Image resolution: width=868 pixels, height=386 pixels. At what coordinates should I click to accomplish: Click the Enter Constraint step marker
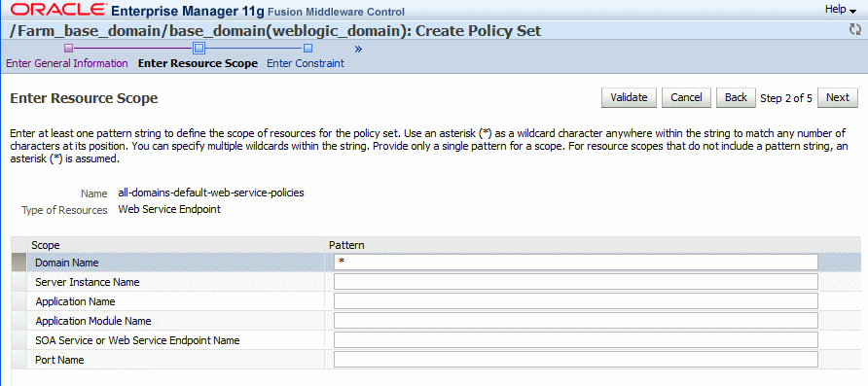tap(307, 48)
